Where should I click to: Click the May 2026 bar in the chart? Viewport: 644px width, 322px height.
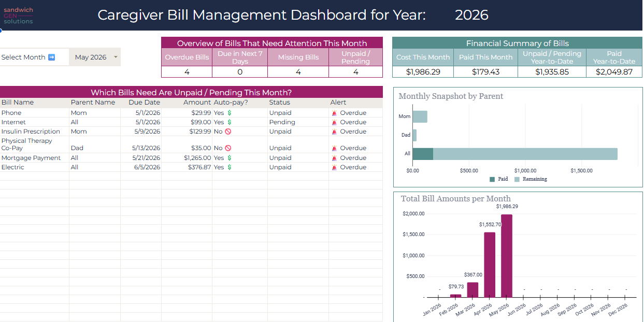point(506,256)
